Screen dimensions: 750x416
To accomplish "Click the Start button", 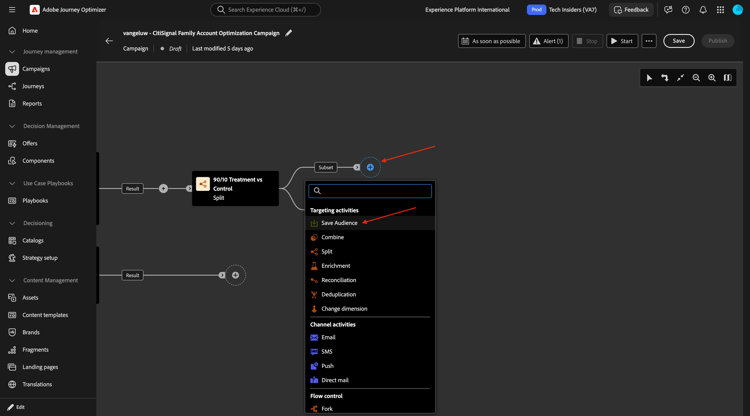I will (x=622, y=41).
